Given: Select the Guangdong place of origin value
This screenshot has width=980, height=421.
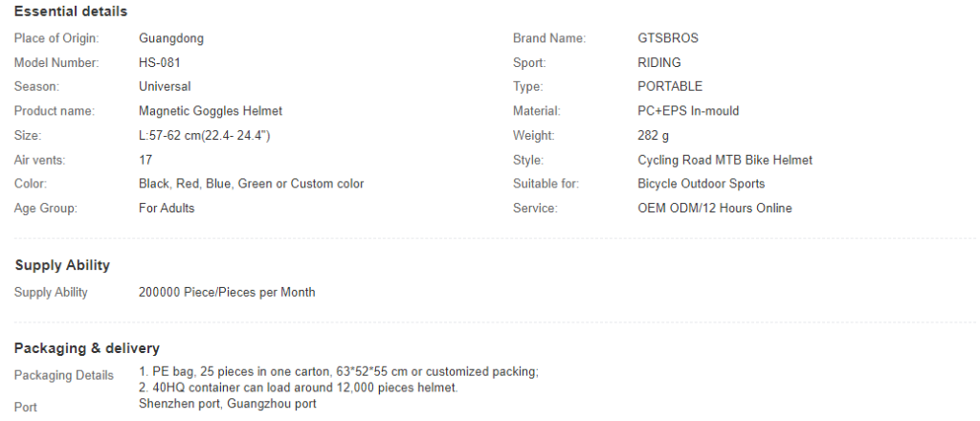Looking at the screenshot, I should click(x=170, y=38).
